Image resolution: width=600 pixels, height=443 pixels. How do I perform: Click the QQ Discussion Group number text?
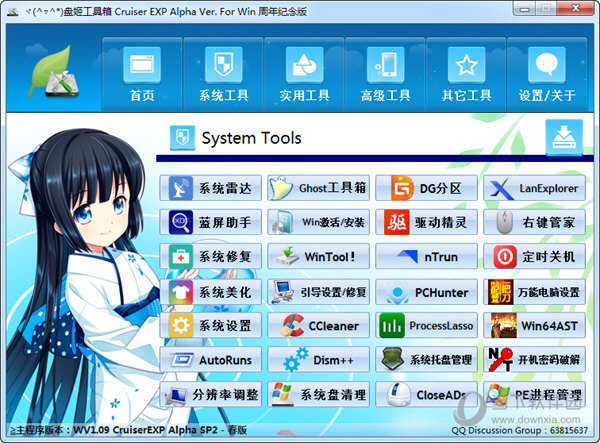click(x=519, y=430)
